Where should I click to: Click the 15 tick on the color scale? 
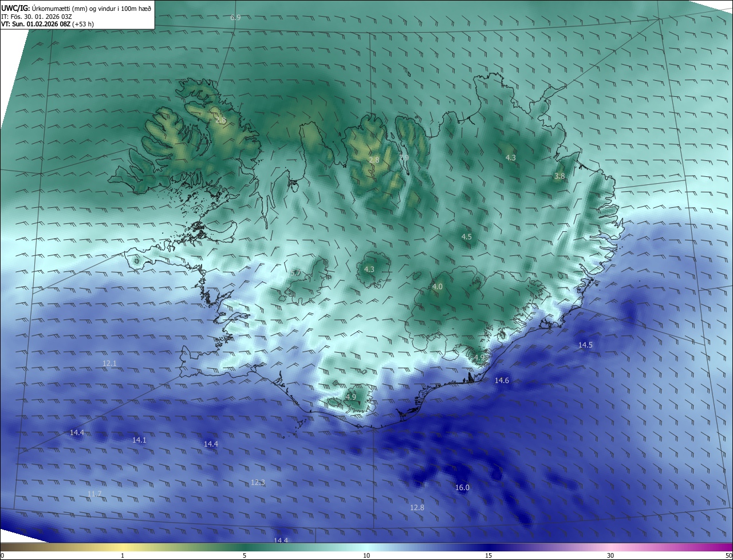pos(488,555)
